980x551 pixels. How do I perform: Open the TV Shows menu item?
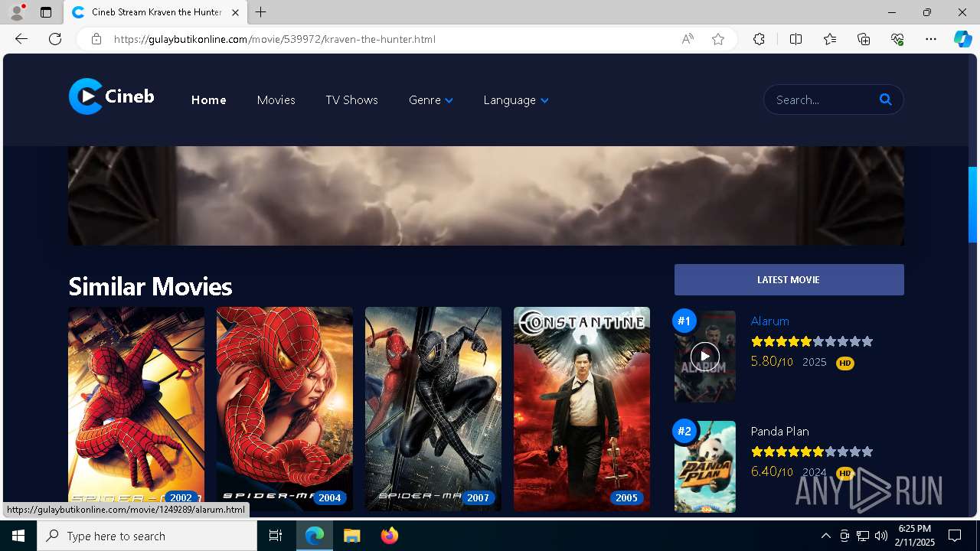pos(351,100)
